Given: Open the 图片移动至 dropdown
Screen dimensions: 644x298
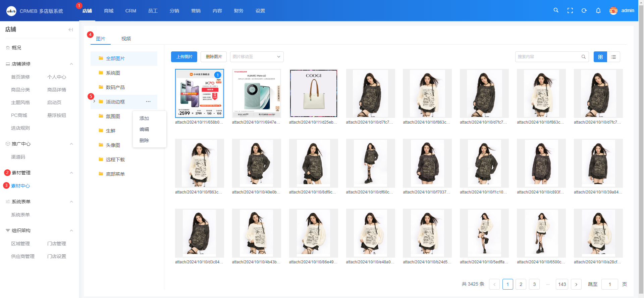Looking at the screenshot, I should [x=257, y=57].
